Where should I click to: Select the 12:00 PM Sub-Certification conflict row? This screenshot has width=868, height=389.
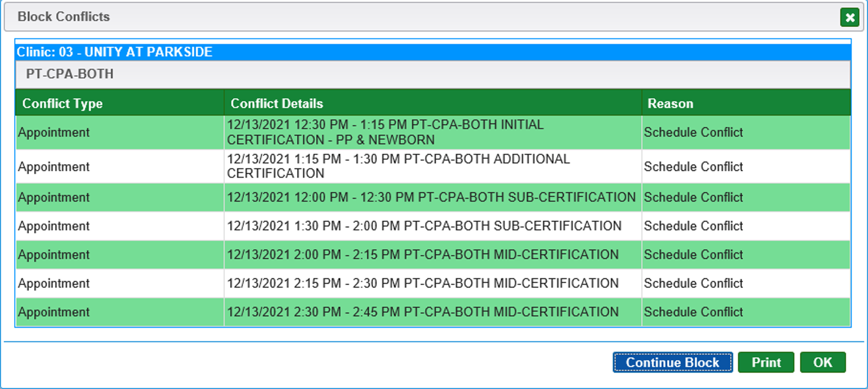point(431,197)
